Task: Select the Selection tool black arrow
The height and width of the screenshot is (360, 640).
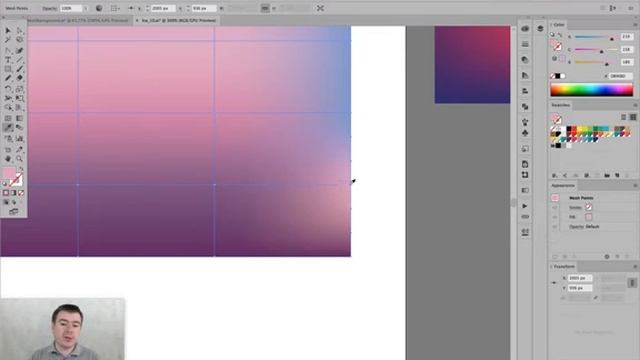Action: pos(8,31)
